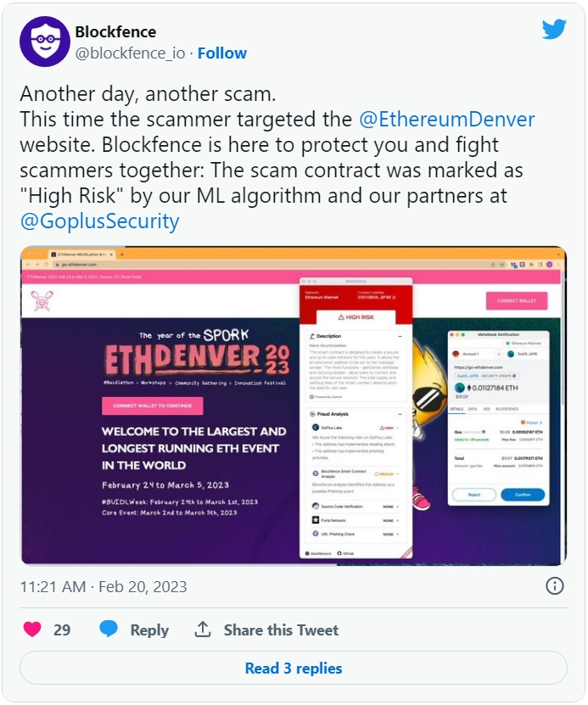
Task: Click the share upload arrow icon
Action: [203, 629]
